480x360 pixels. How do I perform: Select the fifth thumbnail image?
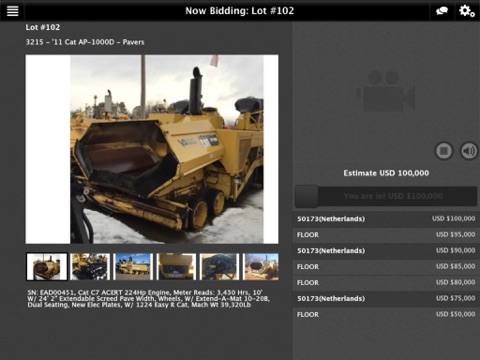pos(220,267)
